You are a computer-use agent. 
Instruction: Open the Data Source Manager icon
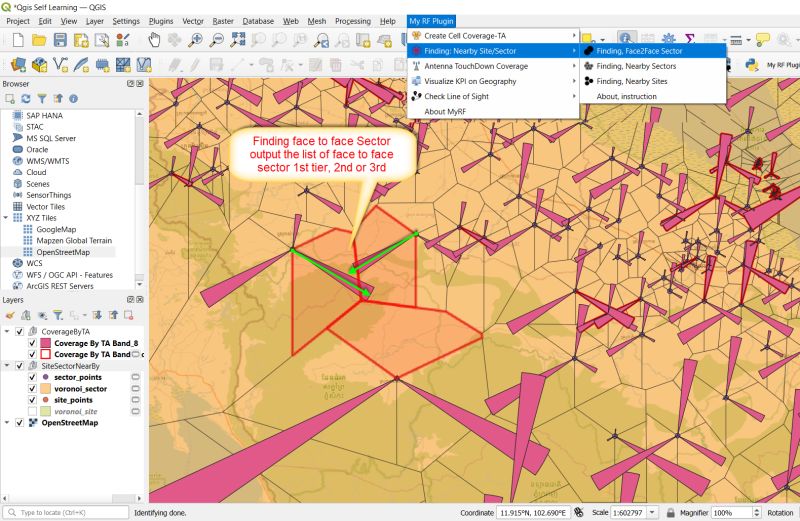18,65
